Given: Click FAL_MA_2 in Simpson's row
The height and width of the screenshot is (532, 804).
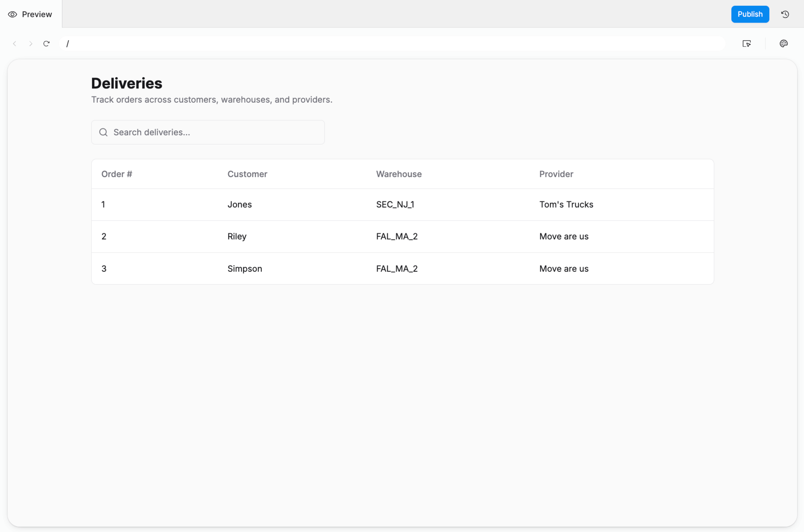Looking at the screenshot, I should [x=397, y=269].
